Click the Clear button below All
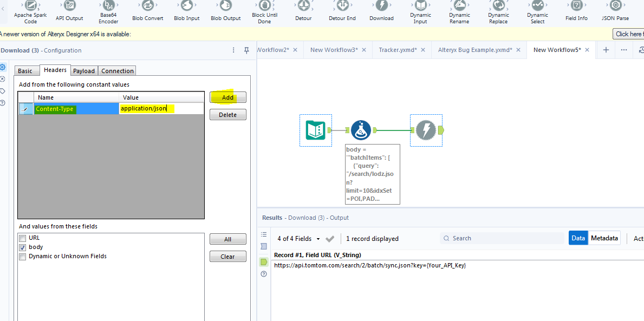 click(227, 256)
